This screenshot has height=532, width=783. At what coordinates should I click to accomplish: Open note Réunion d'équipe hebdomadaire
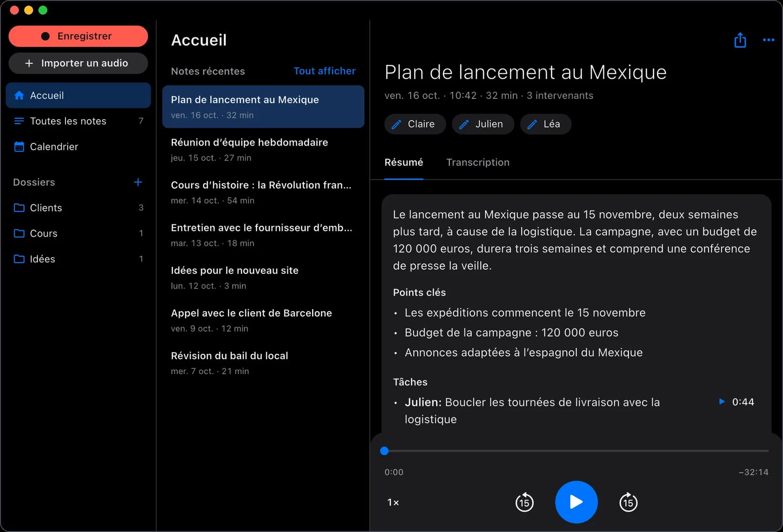coord(263,149)
